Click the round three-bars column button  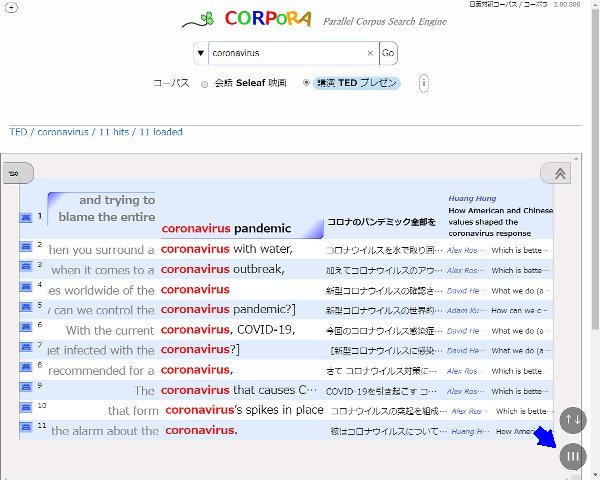pos(573,456)
